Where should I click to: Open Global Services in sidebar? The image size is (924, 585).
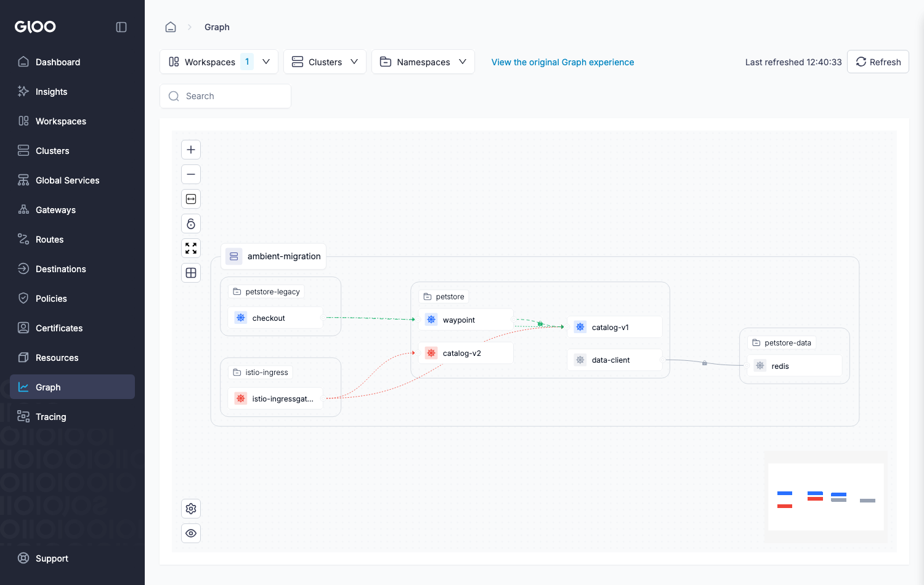pos(72,180)
